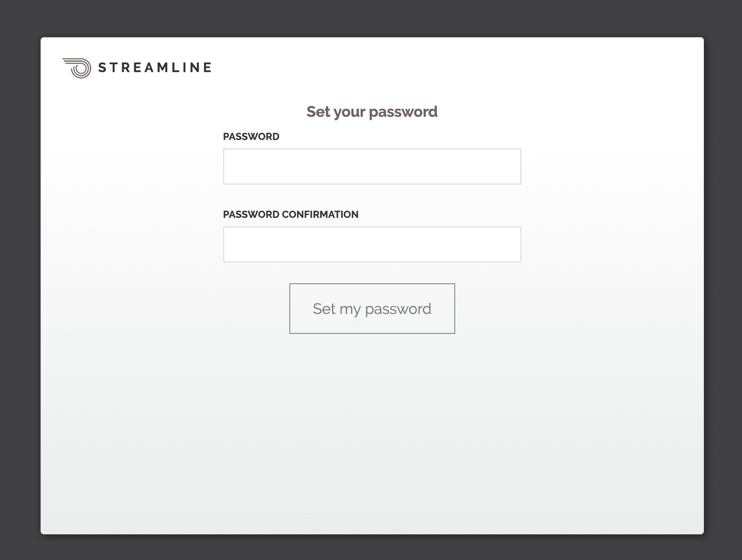This screenshot has width=742, height=560.
Task: Click the PASSWORD CONFIRMATION label text
Action: pyautogui.click(x=291, y=214)
